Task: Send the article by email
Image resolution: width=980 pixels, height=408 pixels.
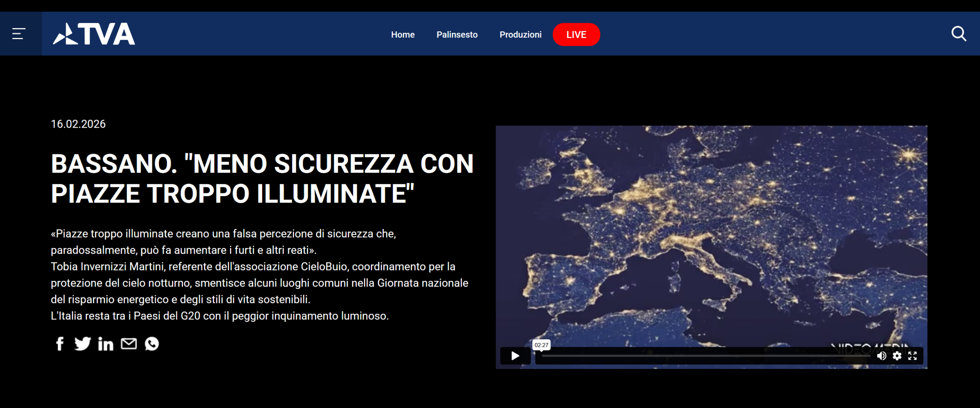Action: (129, 344)
